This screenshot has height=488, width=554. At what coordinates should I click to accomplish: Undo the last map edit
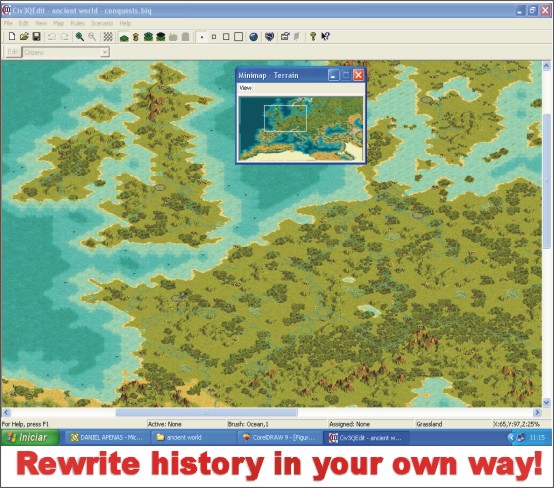52,37
